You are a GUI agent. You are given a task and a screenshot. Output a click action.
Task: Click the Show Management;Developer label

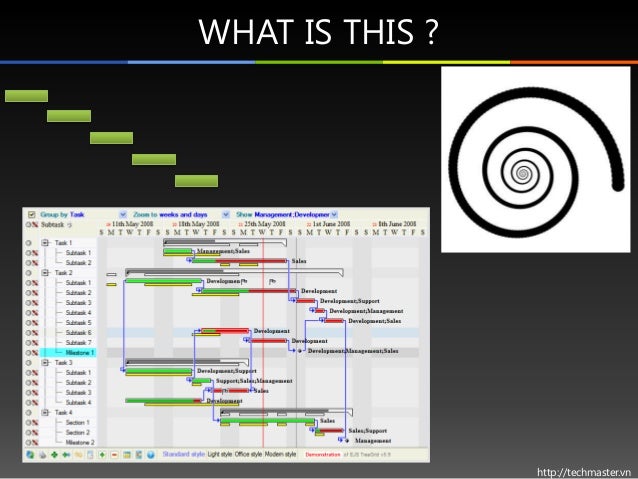283,214
